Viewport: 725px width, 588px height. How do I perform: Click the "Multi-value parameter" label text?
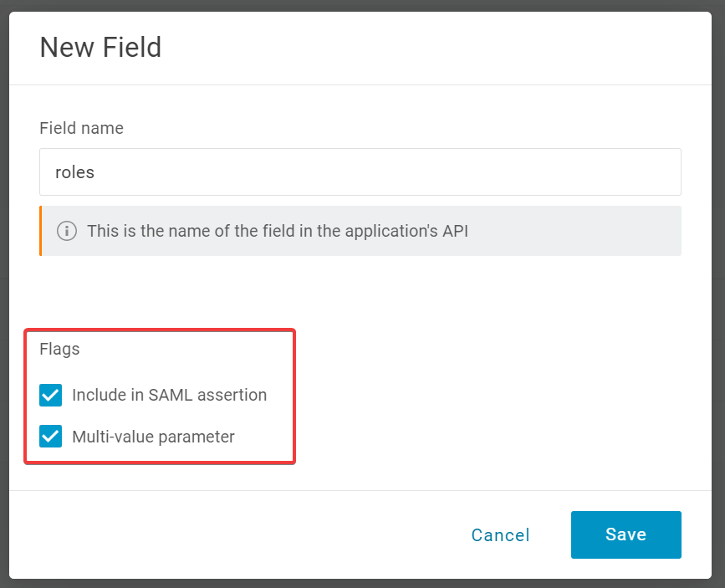click(153, 437)
